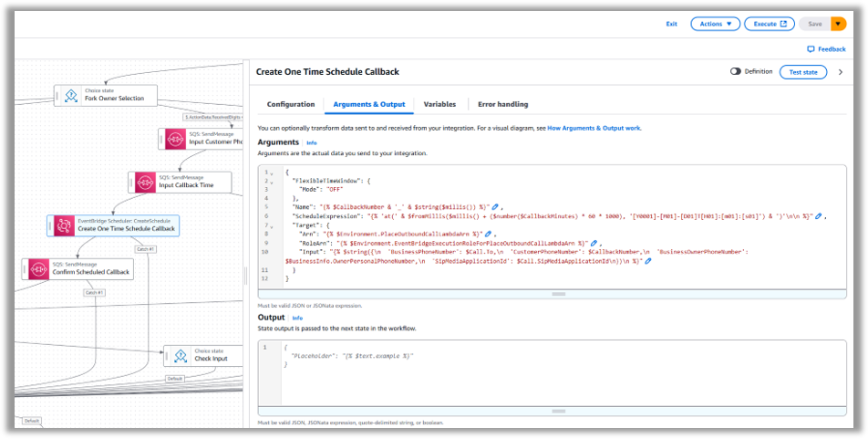Open the Variables tab
The width and height of the screenshot is (868, 439).
(x=439, y=104)
